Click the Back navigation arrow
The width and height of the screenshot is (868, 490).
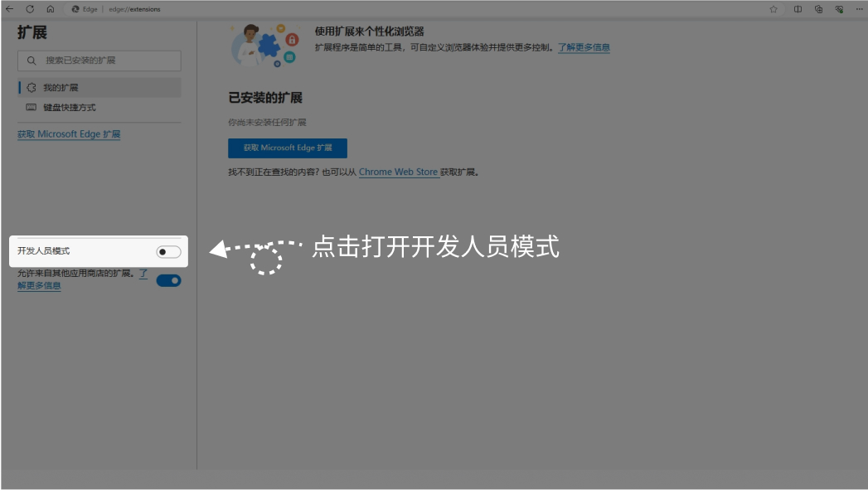tap(8, 8)
